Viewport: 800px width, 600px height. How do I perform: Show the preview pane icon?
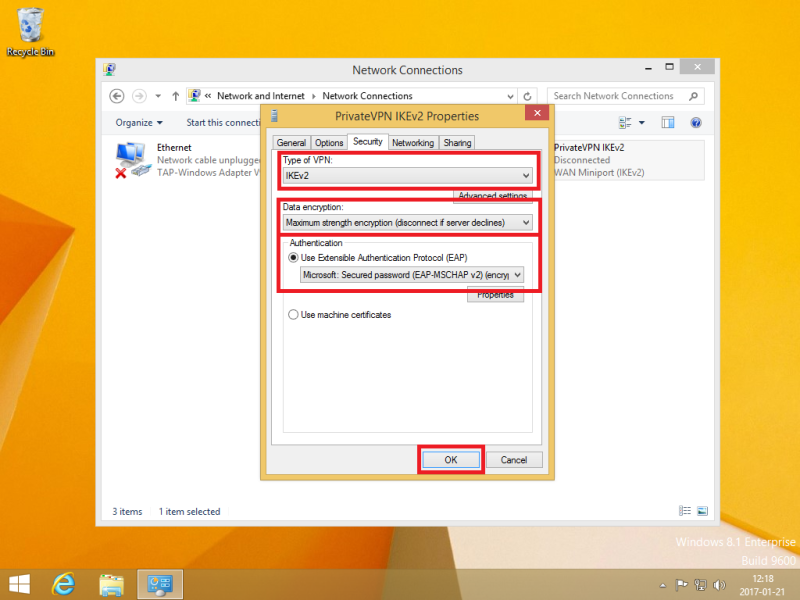[669, 122]
